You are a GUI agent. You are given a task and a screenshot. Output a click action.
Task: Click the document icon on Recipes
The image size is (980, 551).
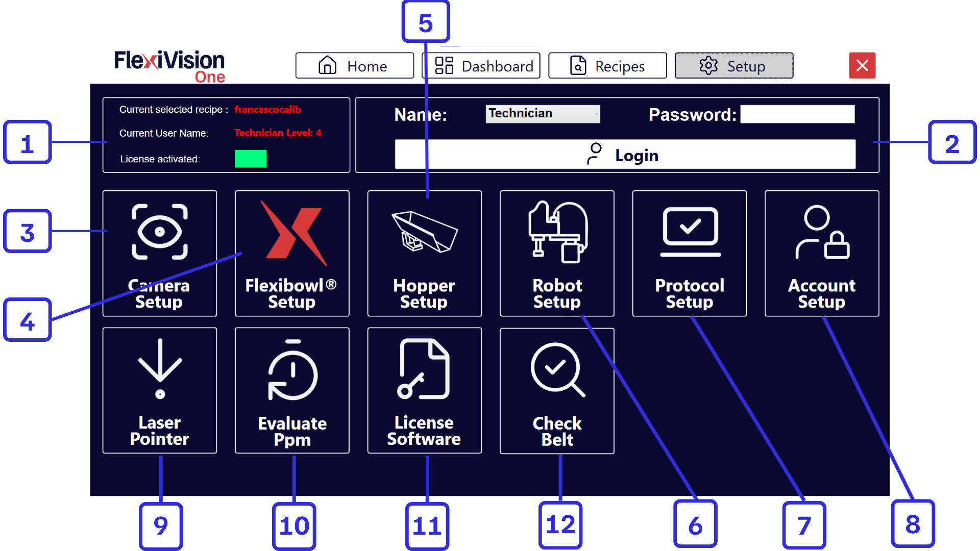578,65
